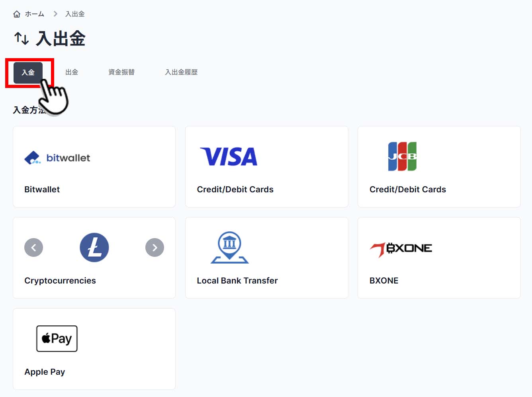Viewport: 532px width, 397px height.
Task: Choose the Cryptocurrencies deposit label
Action: coord(60,281)
